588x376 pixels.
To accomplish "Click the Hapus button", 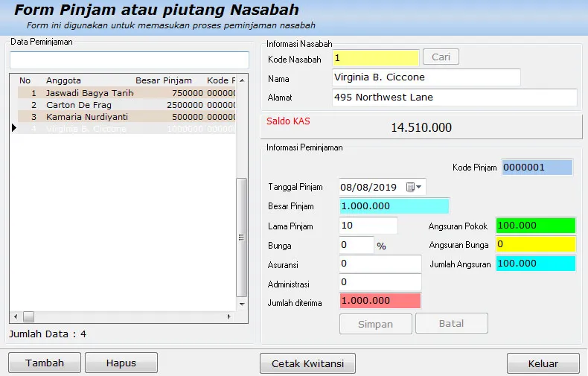I will coord(121,363).
